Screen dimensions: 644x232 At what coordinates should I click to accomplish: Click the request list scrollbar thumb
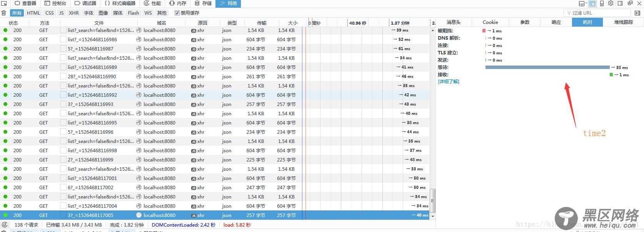tap(432, 200)
